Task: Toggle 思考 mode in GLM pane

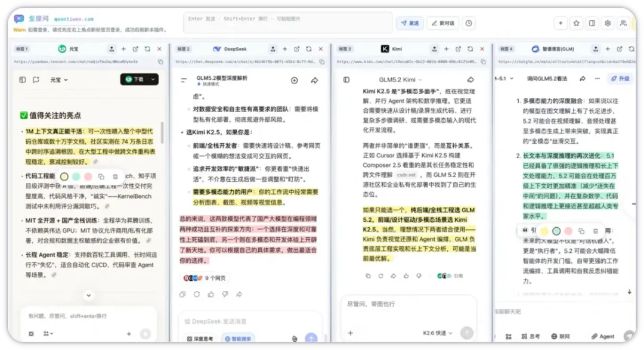Action: 531,336
